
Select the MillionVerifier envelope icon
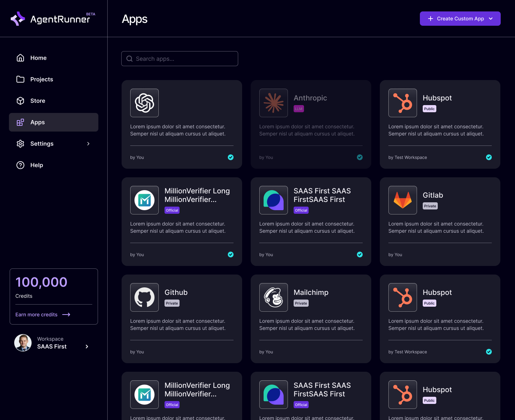pyautogui.click(x=144, y=200)
